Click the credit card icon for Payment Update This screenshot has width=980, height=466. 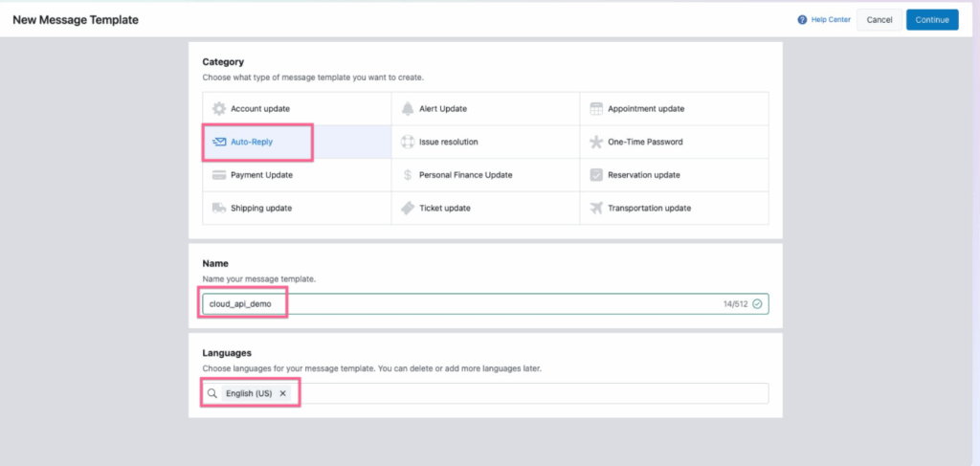[219, 175]
